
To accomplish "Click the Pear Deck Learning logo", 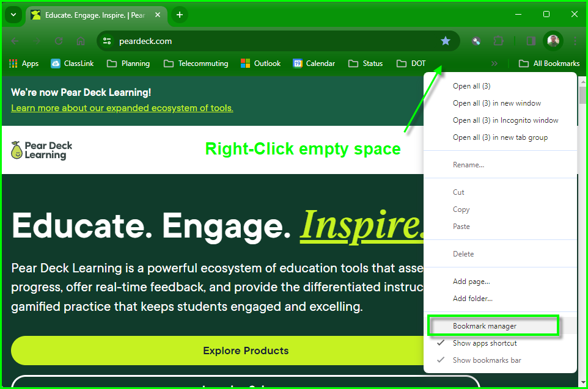I will coord(41,149).
